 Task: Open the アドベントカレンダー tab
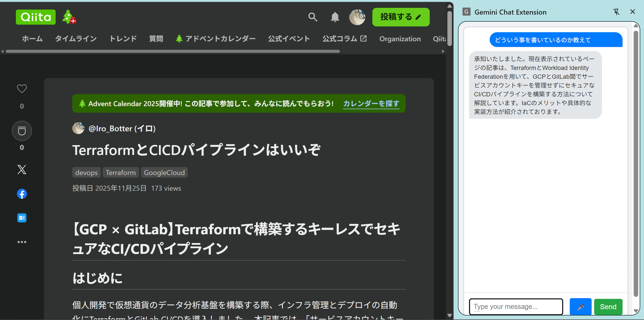216,39
